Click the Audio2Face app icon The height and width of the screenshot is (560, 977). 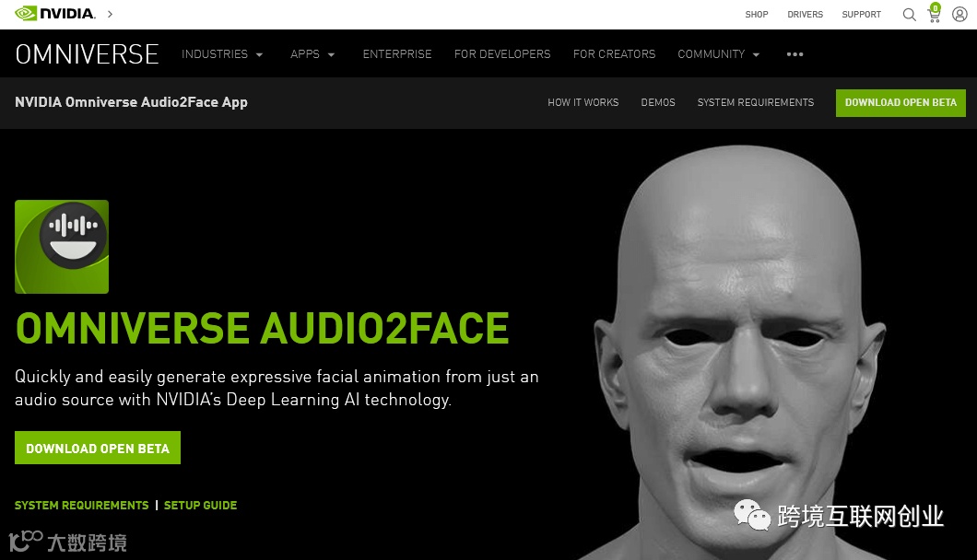62,247
